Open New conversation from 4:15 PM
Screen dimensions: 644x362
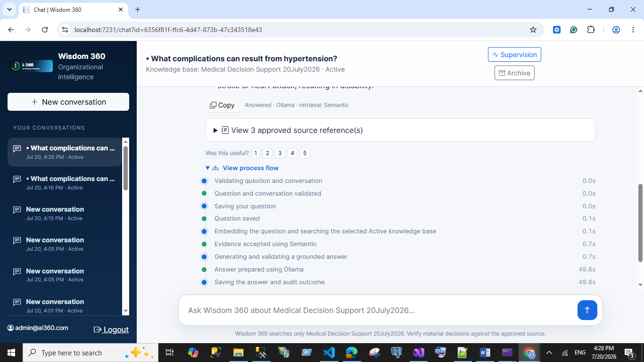coord(65,214)
